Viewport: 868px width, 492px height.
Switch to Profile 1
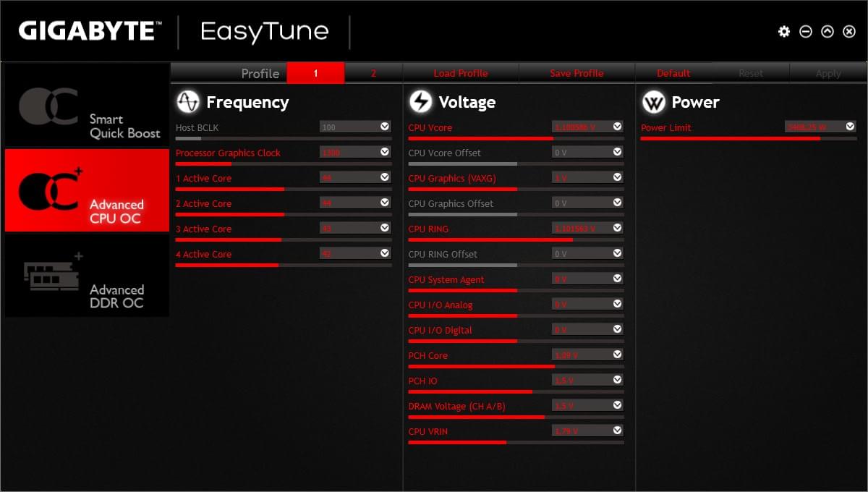(316, 73)
